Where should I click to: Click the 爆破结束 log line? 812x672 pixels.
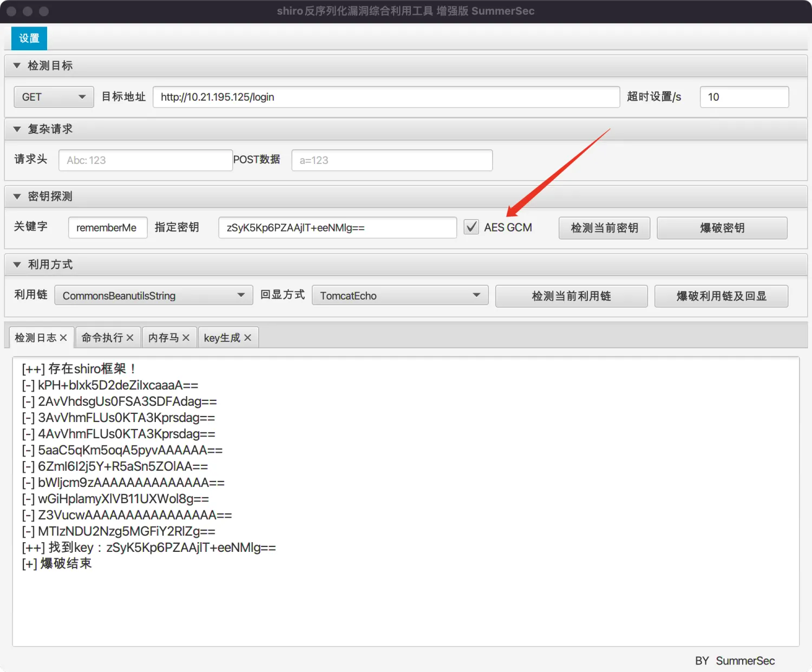tap(57, 564)
